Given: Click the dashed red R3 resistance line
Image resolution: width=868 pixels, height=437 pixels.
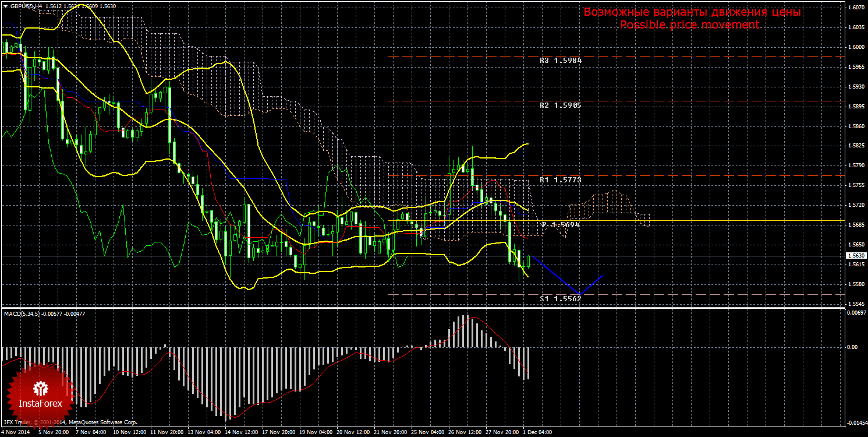Looking at the screenshot, I should (x=466, y=57).
